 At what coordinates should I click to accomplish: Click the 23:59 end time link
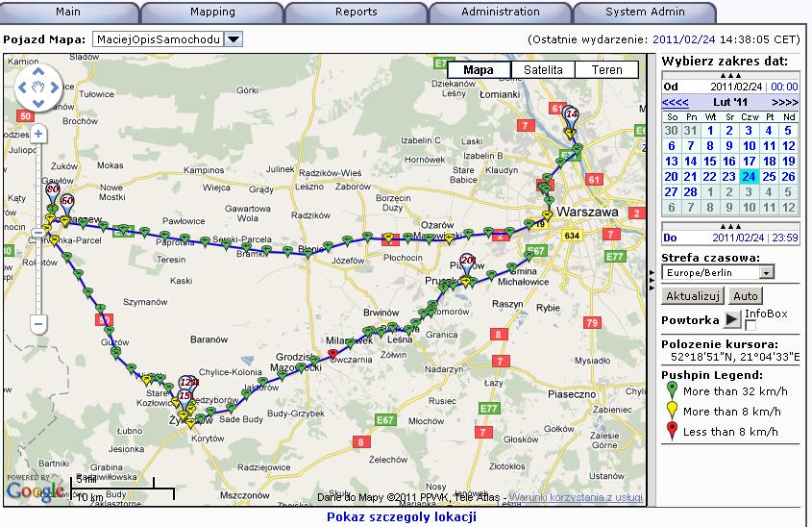point(785,238)
